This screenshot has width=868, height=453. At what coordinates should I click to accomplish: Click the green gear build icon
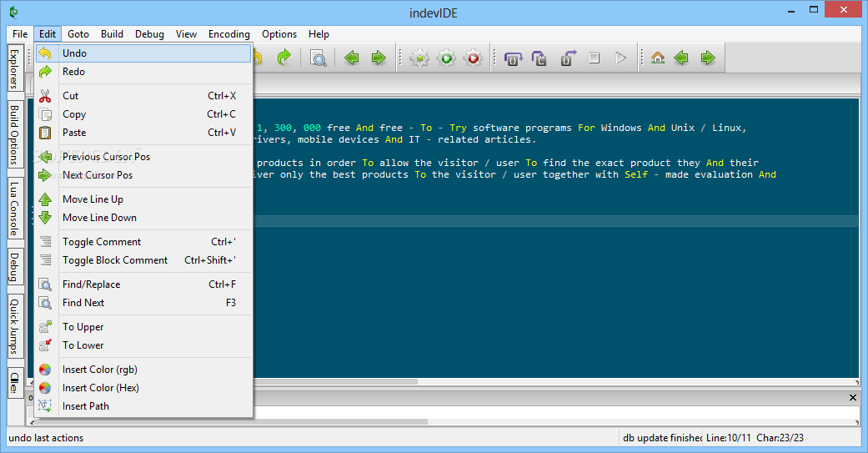419,58
